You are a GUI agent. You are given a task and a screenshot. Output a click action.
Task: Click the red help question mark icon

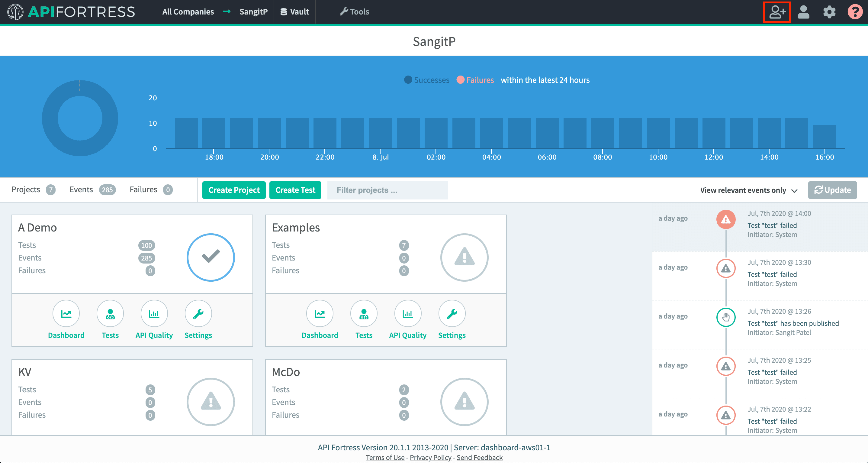(855, 12)
